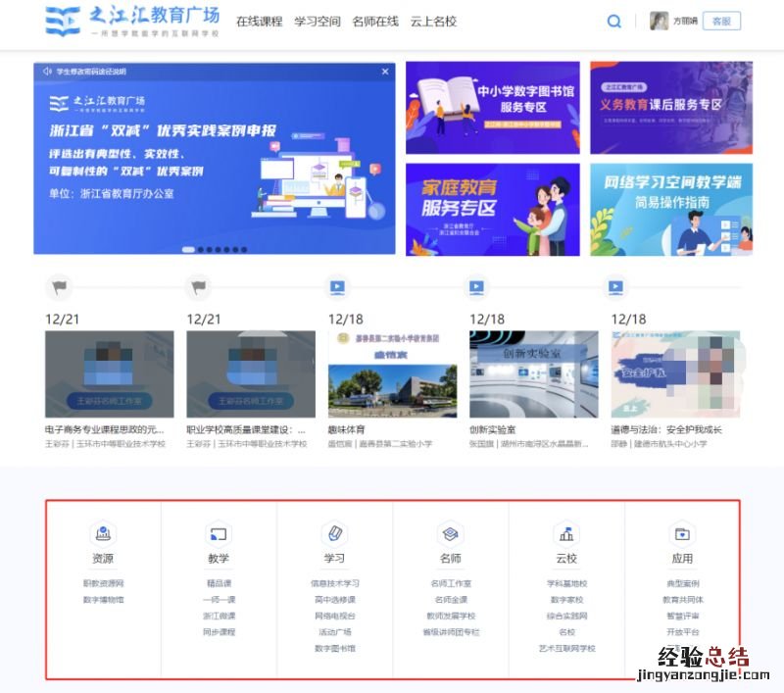Open the 活动广场 link
The height and width of the screenshot is (693, 784).
(335, 632)
